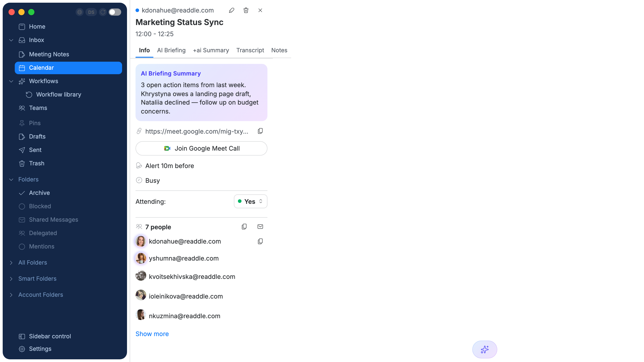Collapse the Inbox section chevron
Image resolution: width=644 pixels, height=362 pixels.
click(11, 40)
